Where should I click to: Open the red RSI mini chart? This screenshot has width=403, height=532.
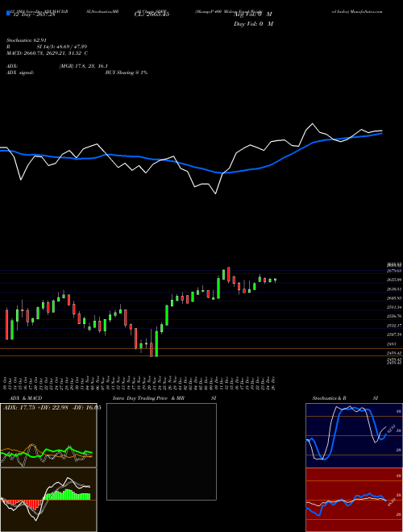click(x=354, y=500)
